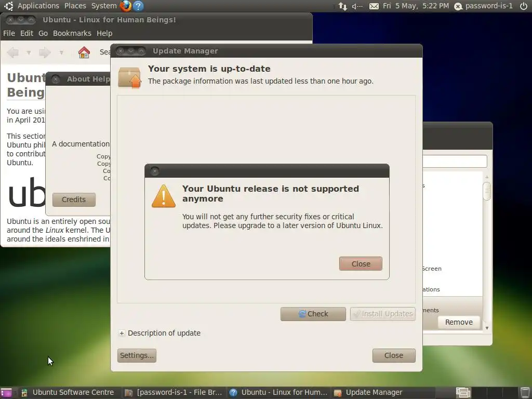This screenshot has width=532, height=399.
Task: Open Back history dropdown arrow in Help browser
Action: point(29,52)
